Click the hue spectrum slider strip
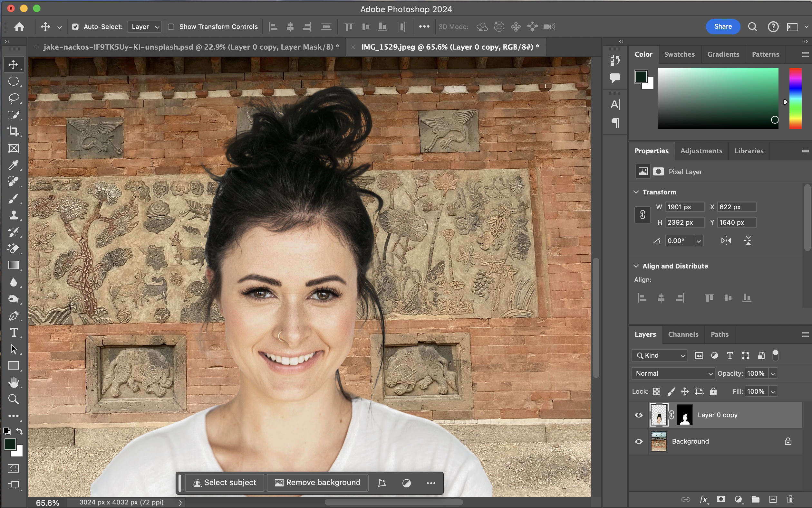812x508 pixels. pyautogui.click(x=795, y=98)
